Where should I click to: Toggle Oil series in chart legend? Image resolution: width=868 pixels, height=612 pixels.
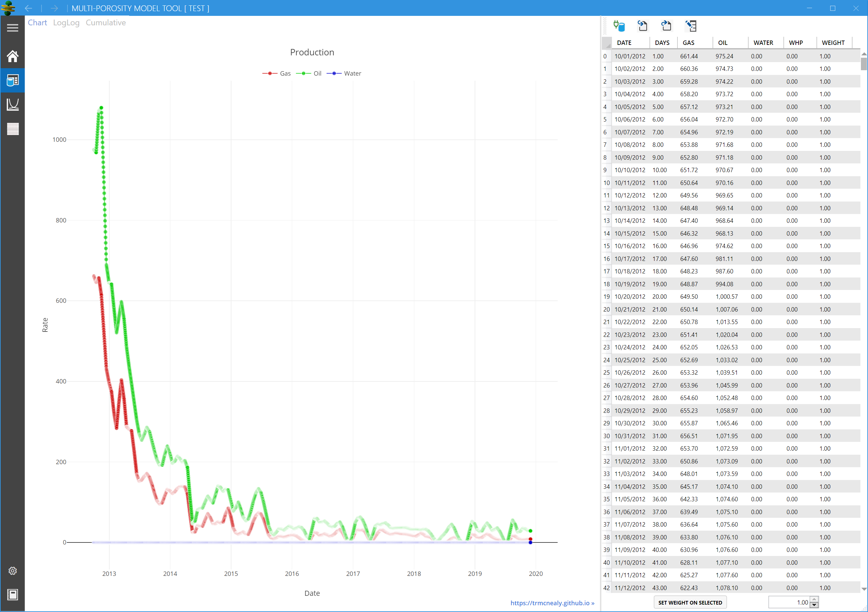coord(309,73)
